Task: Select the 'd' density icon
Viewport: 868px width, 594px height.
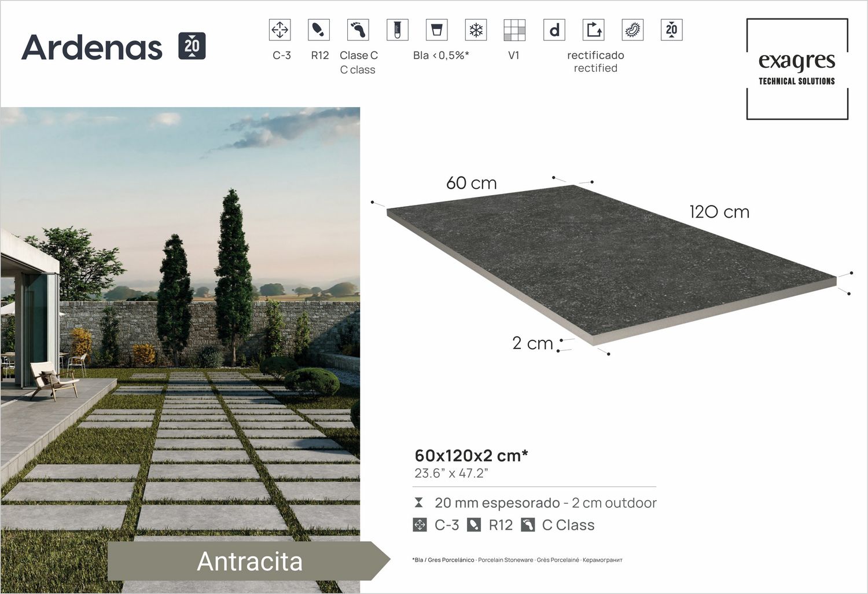Action: [553, 29]
